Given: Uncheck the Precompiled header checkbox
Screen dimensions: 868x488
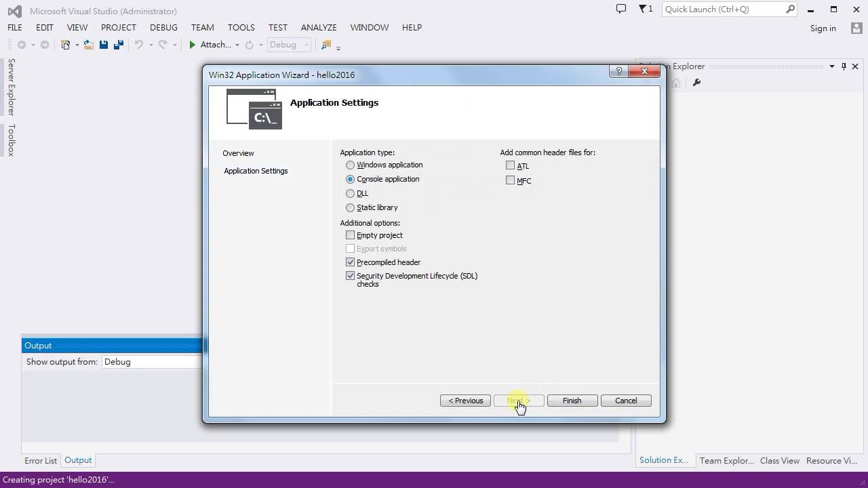Looking at the screenshot, I should (x=350, y=262).
